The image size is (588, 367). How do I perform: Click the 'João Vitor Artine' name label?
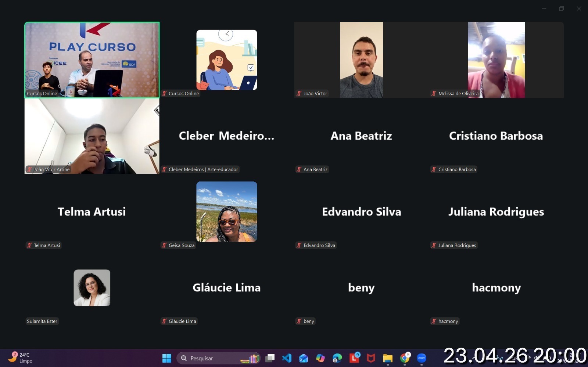(x=51, y=169)
